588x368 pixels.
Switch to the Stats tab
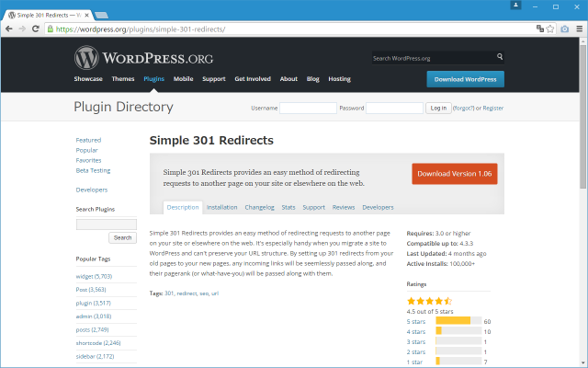point(288,207)
